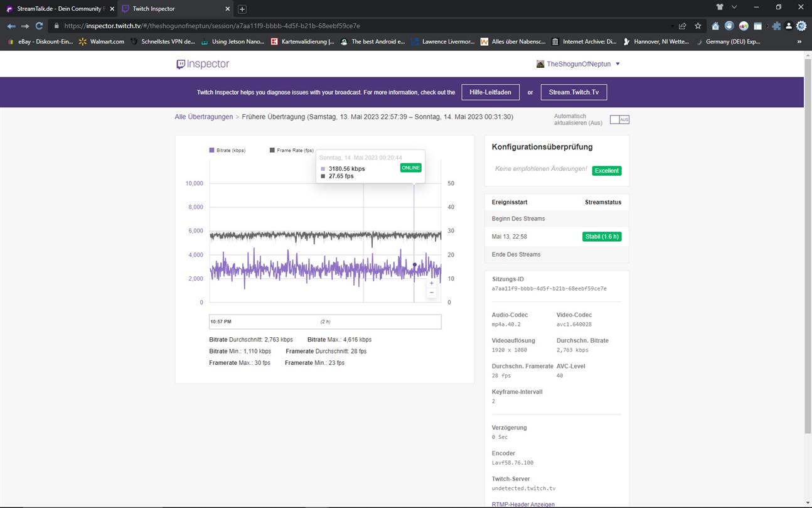Zoom out the chart with minus button
The width and height of the screenshot is (812, 508).
[431, 293]
